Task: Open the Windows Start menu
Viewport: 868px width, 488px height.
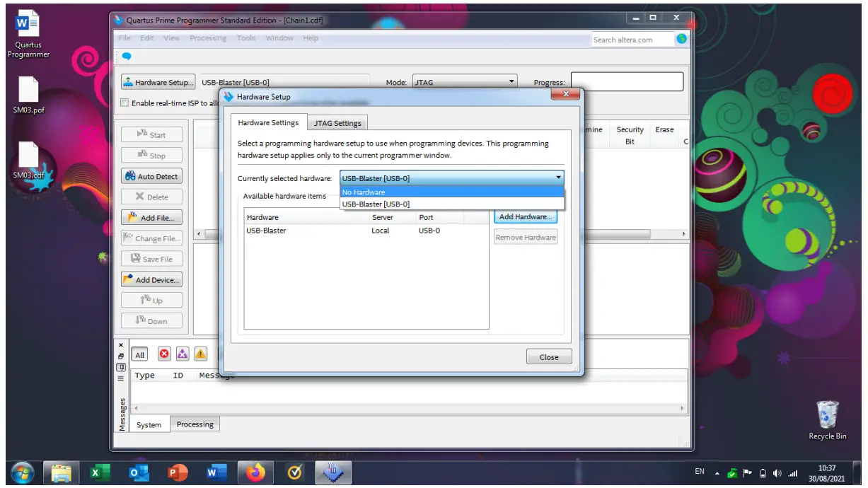Action: (22, 473)
